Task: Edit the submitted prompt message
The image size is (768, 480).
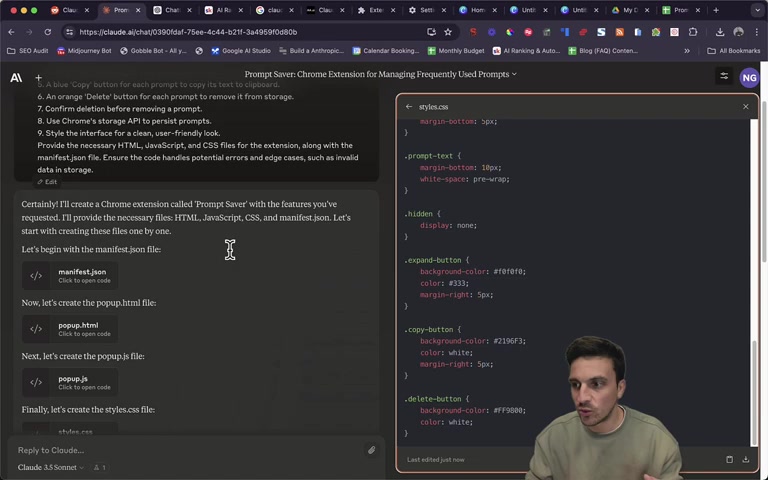Action: point(48,182)
